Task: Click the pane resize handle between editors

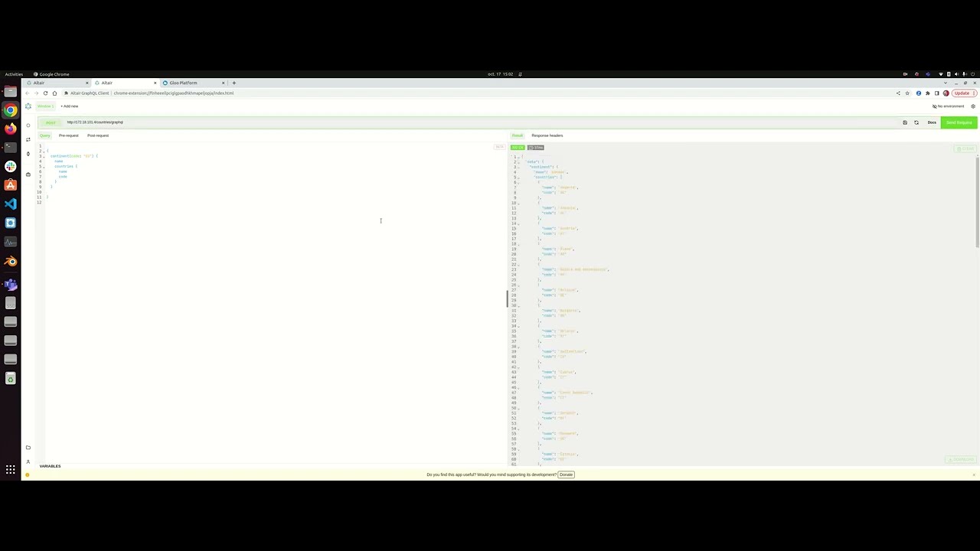Action: click(x=507, y=298)
